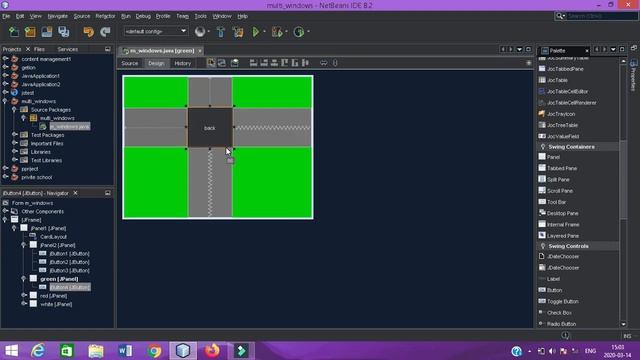Click the Save All toolbar icon
This screenshot has width=640, height=360.
(64, 32)
